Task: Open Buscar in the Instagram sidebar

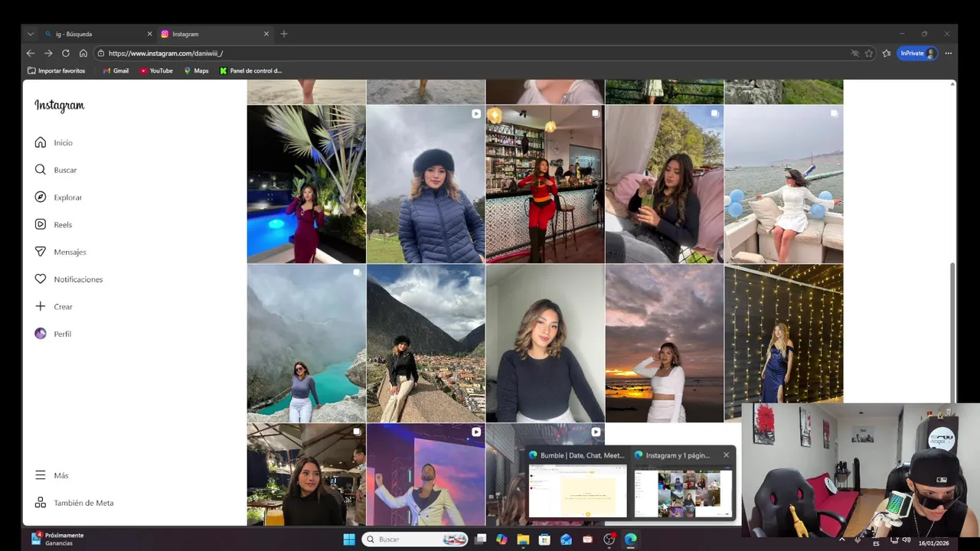Action: point(55,170)
